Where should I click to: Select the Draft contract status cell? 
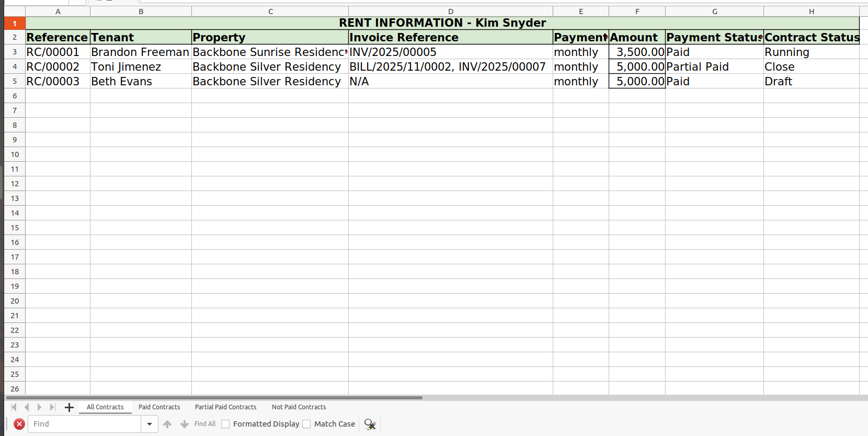pos(812,81)
